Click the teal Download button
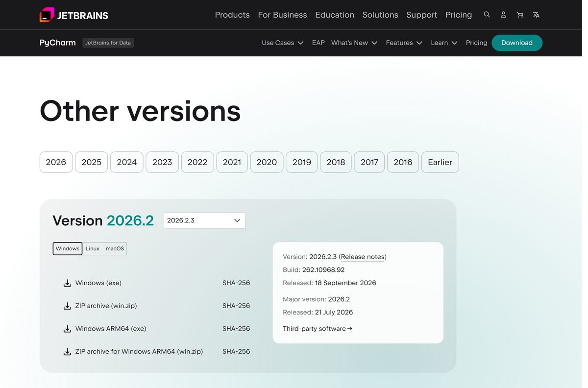Image resolution: width=588 pixels, height=388 pixels. (517, 43)
